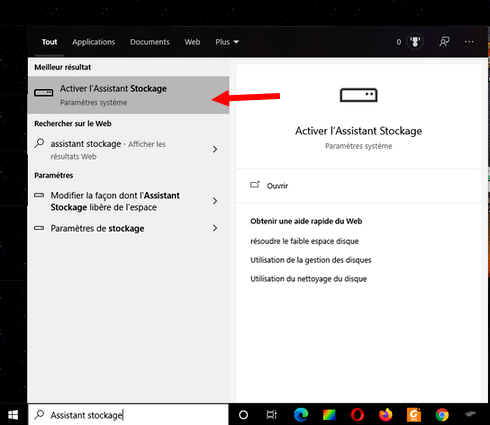Viewport: 490px width, 425px height.
Task: Expand the Plus dropdown filter
Action: [227, 42]
